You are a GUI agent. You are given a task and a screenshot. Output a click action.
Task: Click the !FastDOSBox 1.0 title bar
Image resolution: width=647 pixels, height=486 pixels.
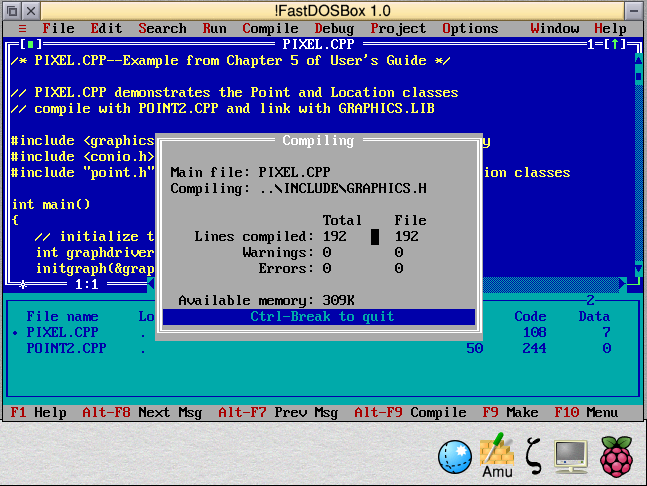tap(332, 11)
